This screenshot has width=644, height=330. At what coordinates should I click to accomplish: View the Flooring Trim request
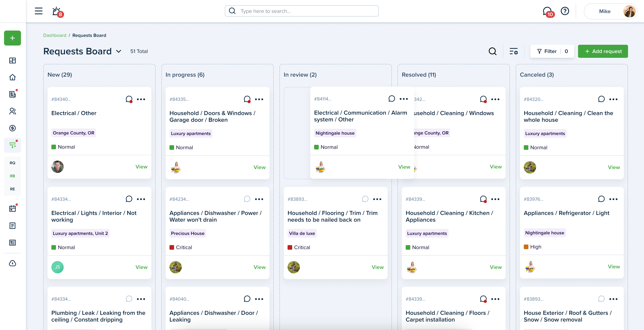[x=378, y=267]
